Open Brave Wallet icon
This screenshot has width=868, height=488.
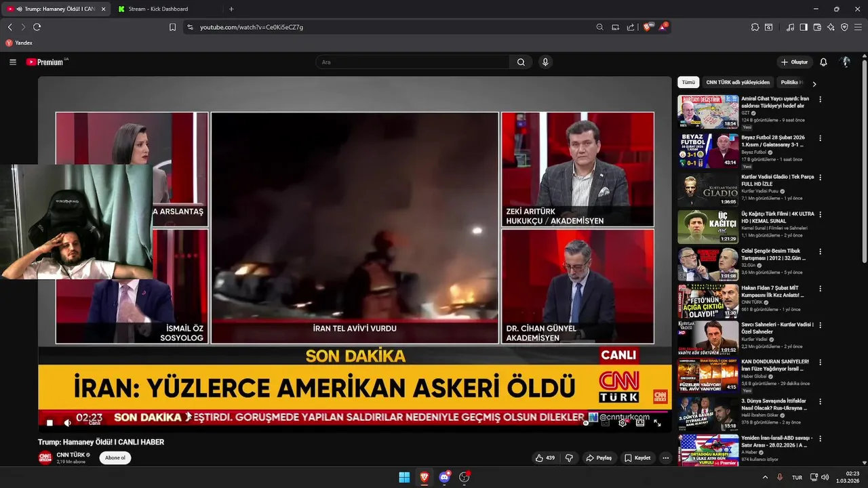point(817,27)
